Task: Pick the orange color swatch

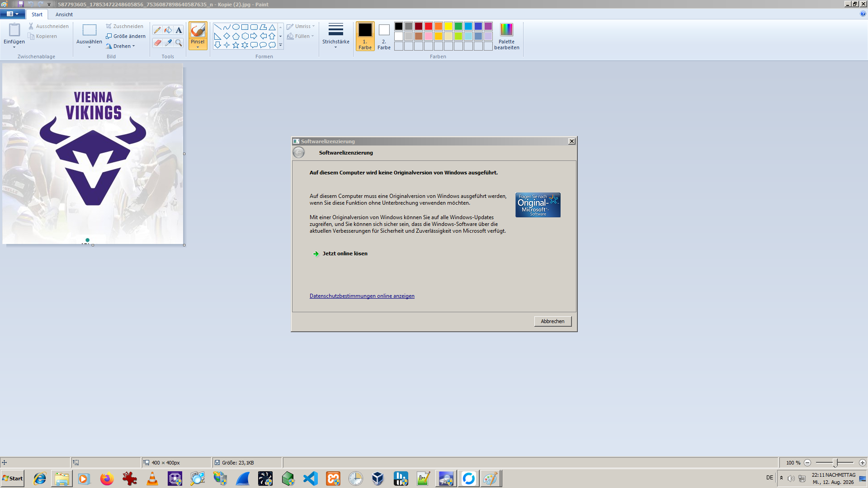Action: tap(439, 26)
